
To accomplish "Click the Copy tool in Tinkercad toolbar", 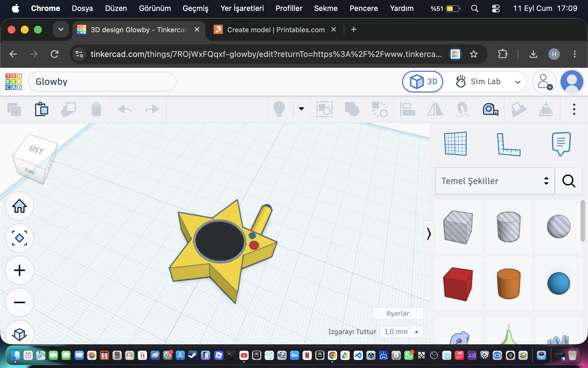I will 14,109.
